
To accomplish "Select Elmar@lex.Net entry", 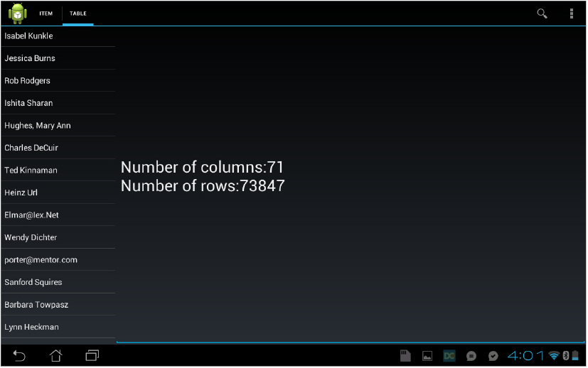I will coord(58,215).
